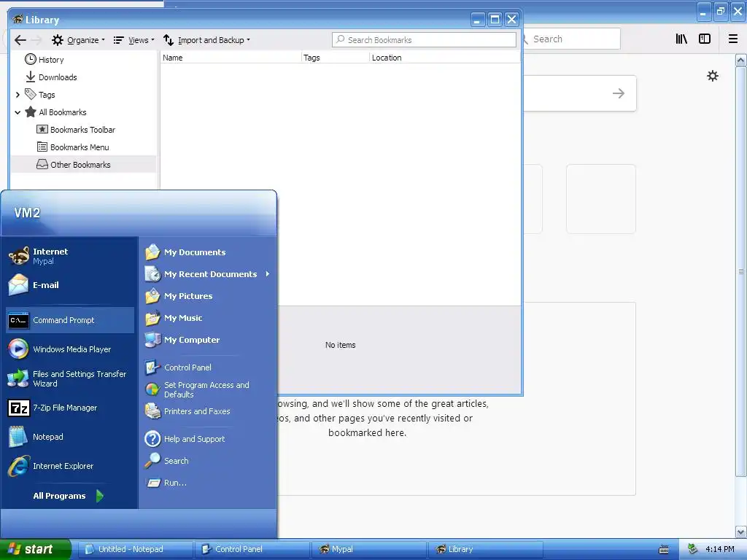
Task: Open Files and Settings Transfer Wizard
Action: (70, 378)
